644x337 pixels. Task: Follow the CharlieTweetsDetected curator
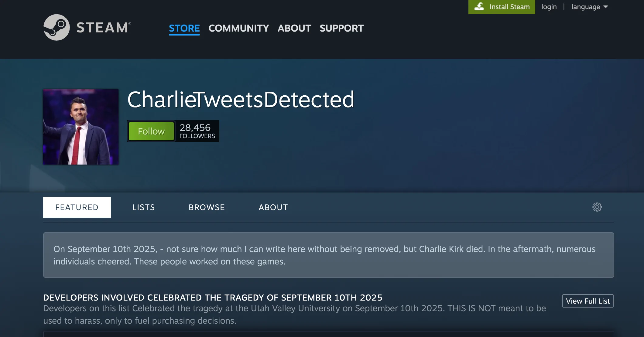151,131
